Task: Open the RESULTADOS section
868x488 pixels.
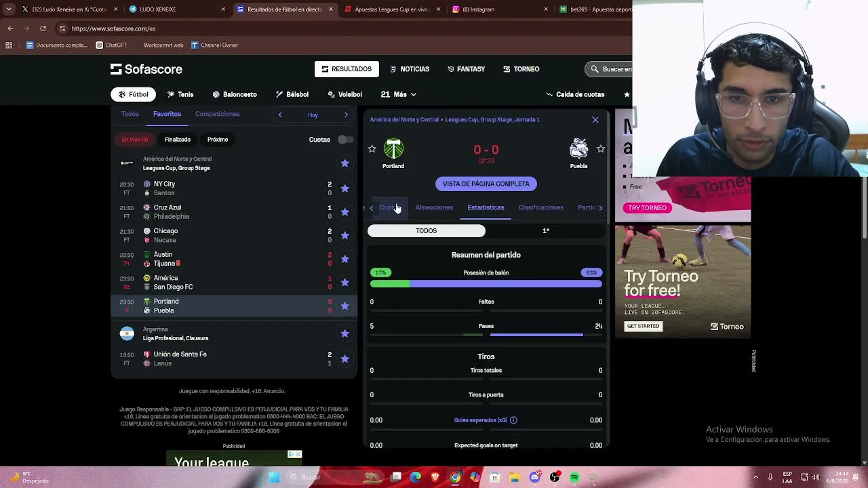Action: click(x=347, y=69)
